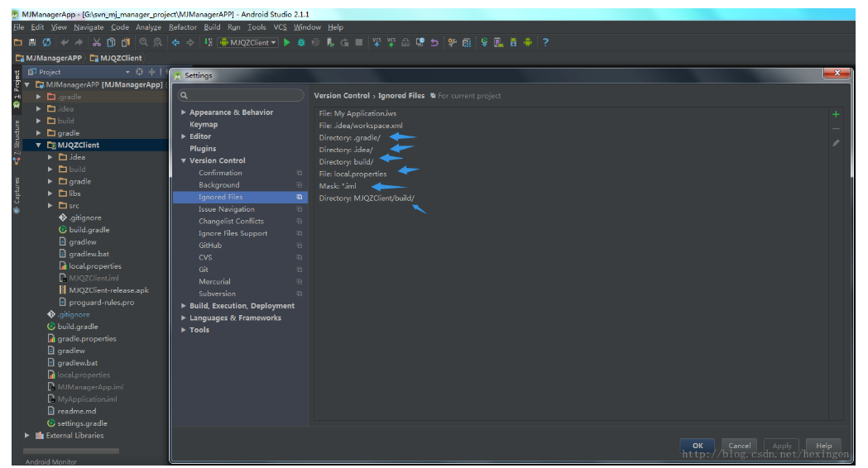Click the Find magnifier icon
The height and width of the screenshot is (468, 868).
coord(143,42)
